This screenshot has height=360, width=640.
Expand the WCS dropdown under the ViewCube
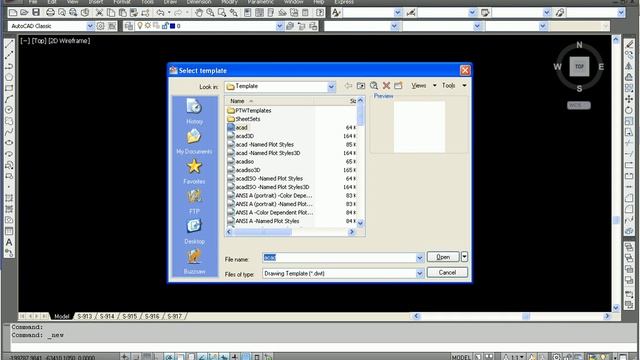(x=578, y=105)
